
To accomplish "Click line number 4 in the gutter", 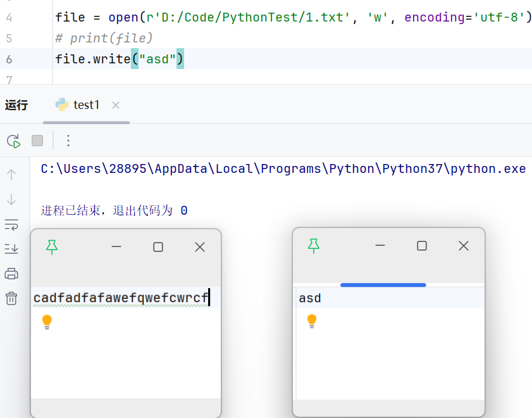I will click(9, 17).
